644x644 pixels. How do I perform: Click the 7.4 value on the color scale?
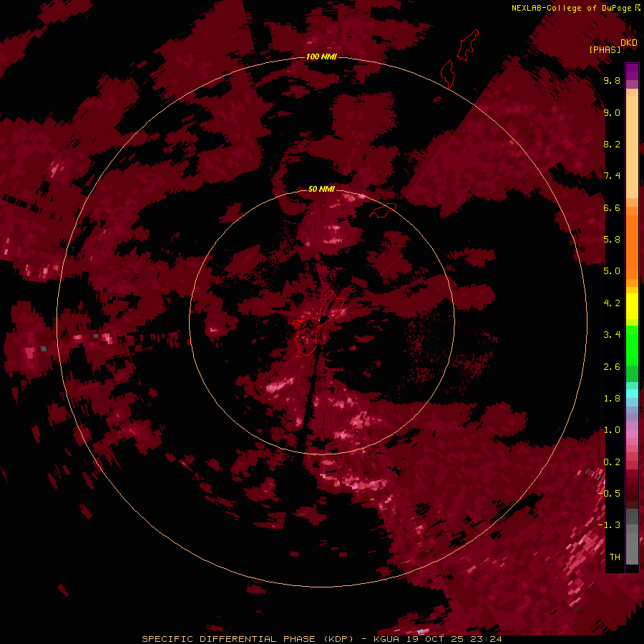pos(612,176)
